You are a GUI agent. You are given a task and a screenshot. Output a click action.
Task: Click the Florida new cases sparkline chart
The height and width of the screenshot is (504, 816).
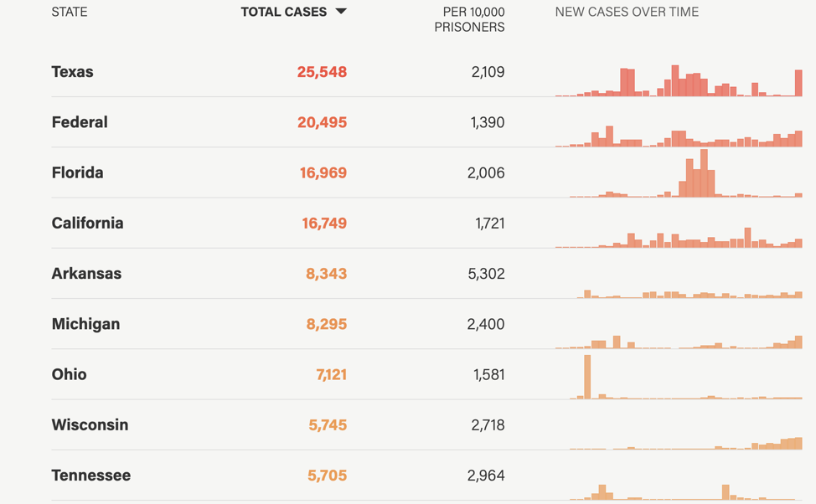click(685, 176)
